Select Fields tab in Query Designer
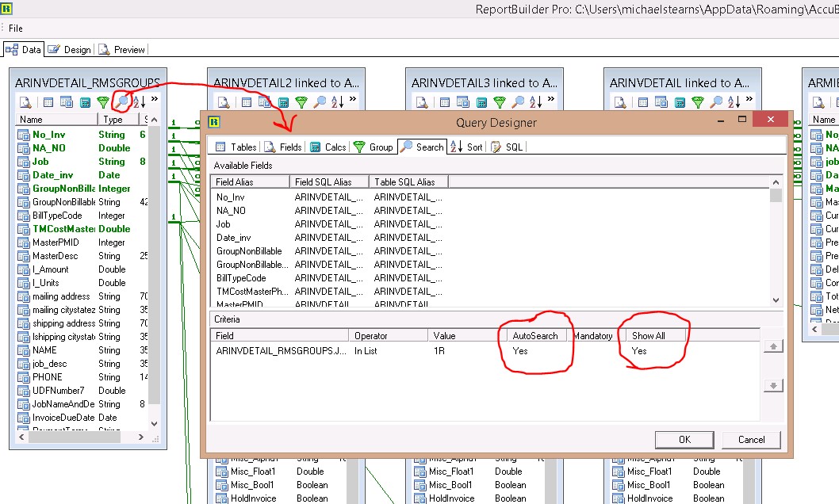This screenshot has width=839, height=504. [284, 147]
